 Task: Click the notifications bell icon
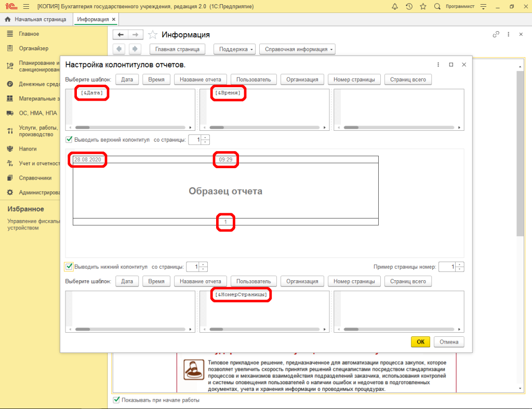tap(395, 6)
